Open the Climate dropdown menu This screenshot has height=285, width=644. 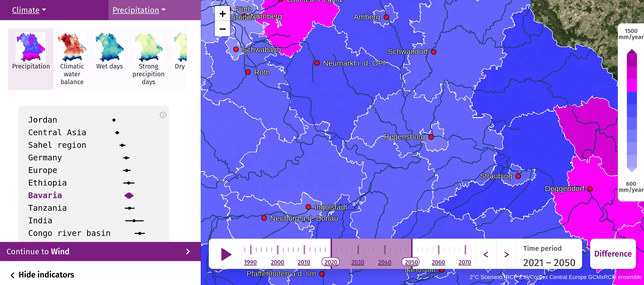[29, 10]
